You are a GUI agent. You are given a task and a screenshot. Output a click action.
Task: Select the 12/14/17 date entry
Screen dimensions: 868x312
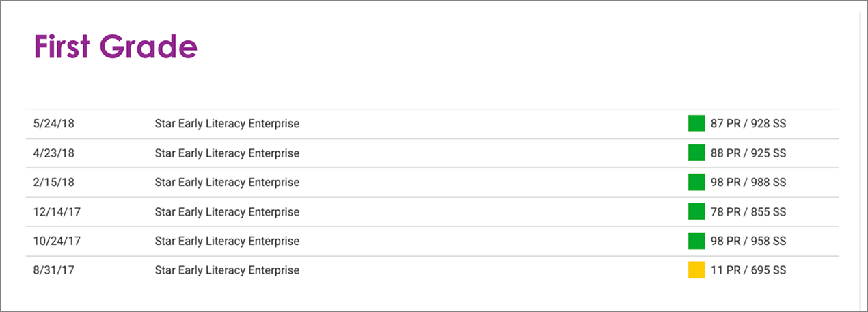tap(57, 212)
